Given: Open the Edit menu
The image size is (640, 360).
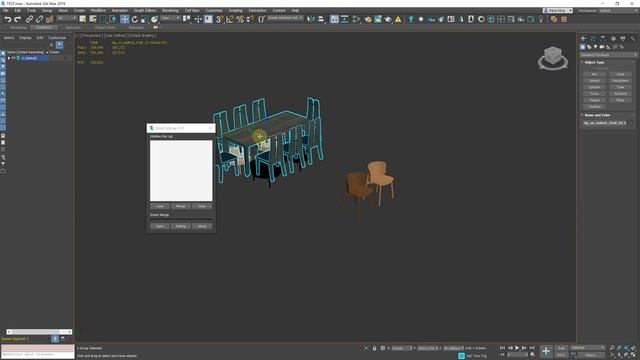Looking at the screenshot, I should pos(18,10).
